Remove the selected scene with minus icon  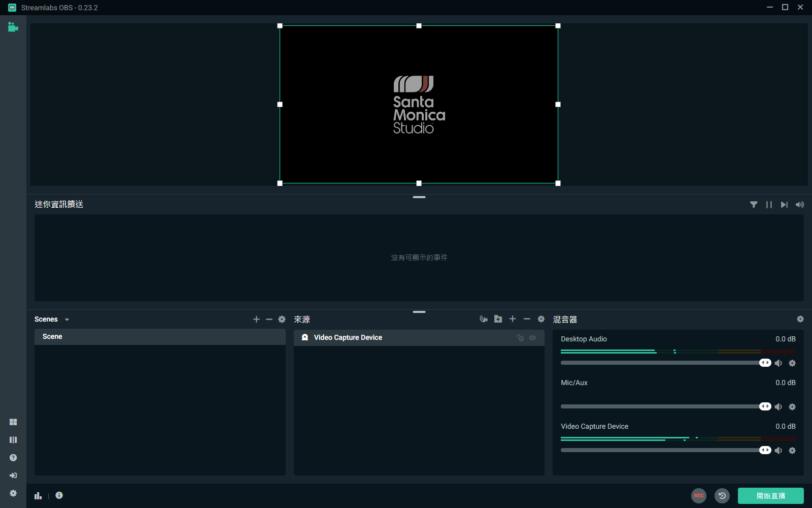[x=269, y=319]
